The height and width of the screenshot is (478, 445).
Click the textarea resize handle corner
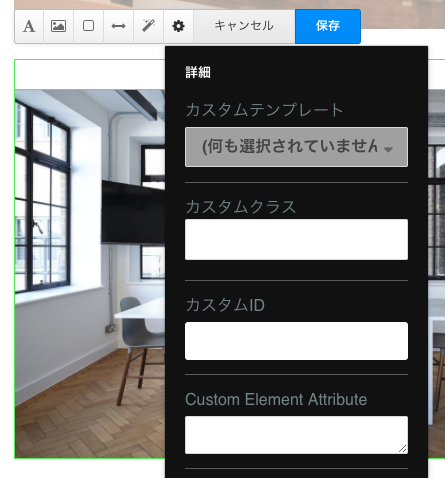403,449
